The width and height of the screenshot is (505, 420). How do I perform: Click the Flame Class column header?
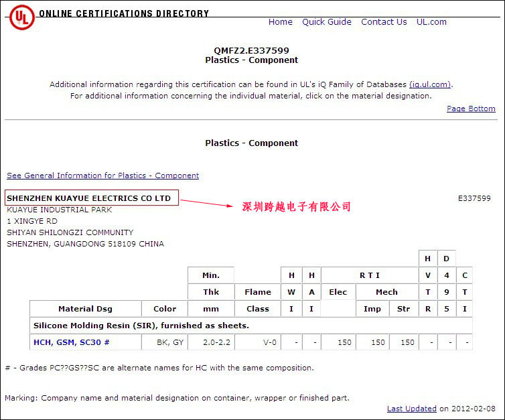click(258, 300)
